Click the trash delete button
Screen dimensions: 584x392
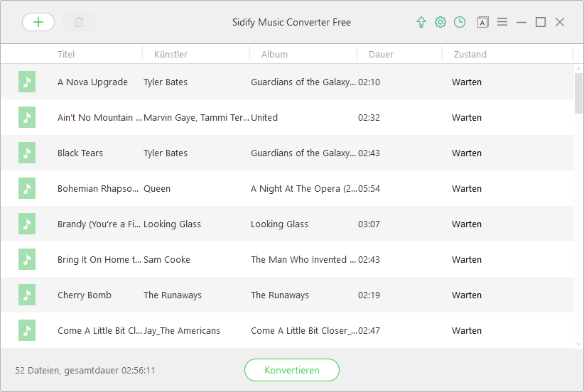coord(79,22)
